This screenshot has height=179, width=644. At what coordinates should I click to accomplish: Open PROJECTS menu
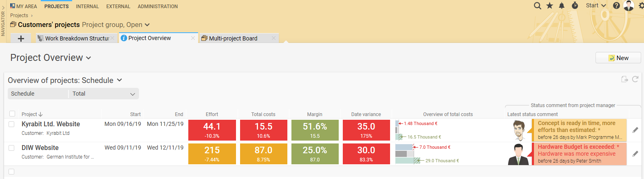pyautogui.click(x=56, y=6)
